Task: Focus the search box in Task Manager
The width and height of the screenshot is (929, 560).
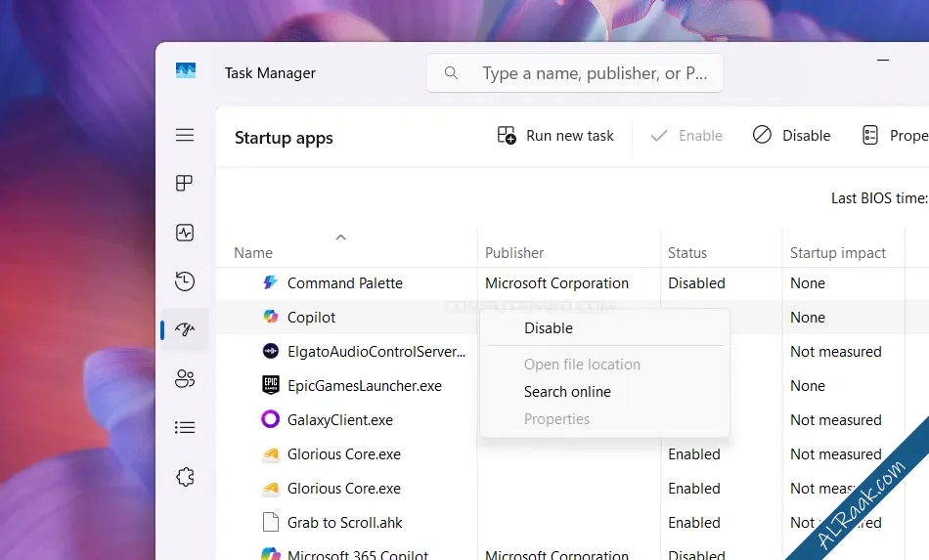Action: point(575,73)
